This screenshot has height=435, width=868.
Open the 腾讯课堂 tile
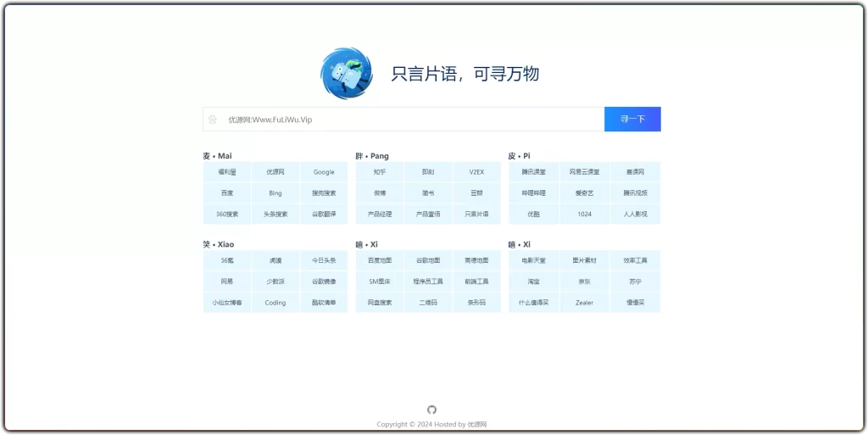(x=534, y=172)
